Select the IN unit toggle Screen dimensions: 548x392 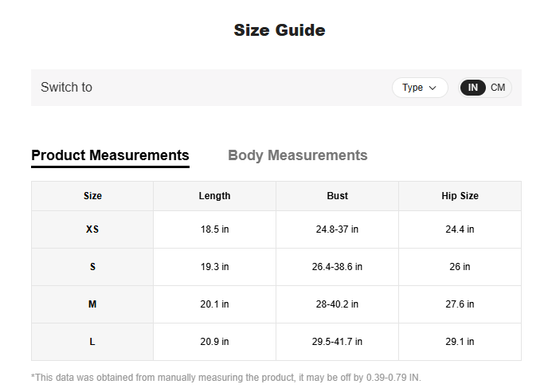tap(473, 88)
